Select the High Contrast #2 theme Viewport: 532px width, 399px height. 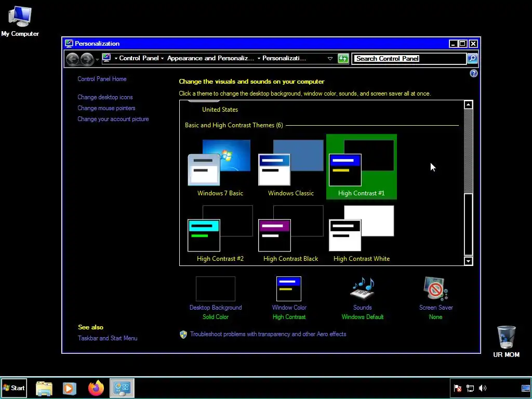pyautogui.click(x=220, y=233)
